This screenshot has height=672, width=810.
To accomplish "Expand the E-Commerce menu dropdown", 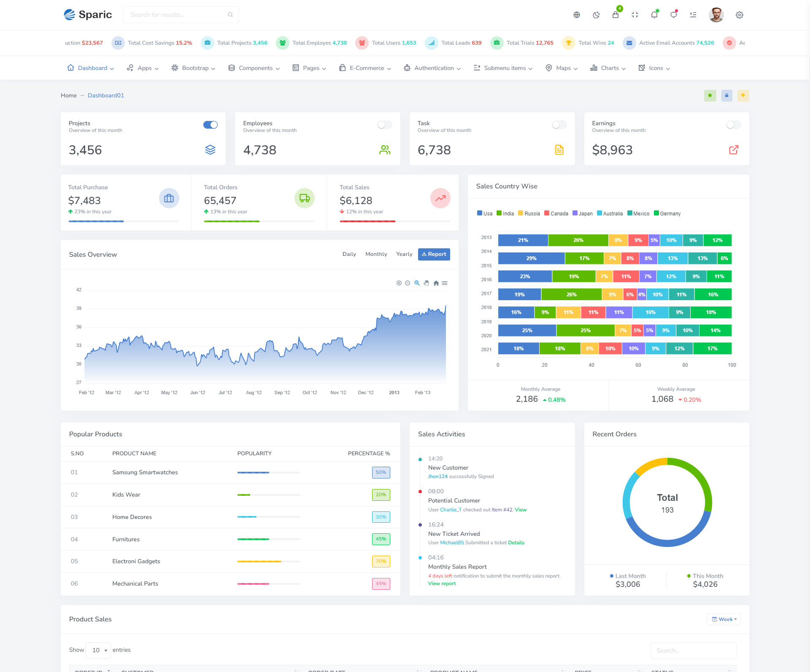I will point(365,68).
